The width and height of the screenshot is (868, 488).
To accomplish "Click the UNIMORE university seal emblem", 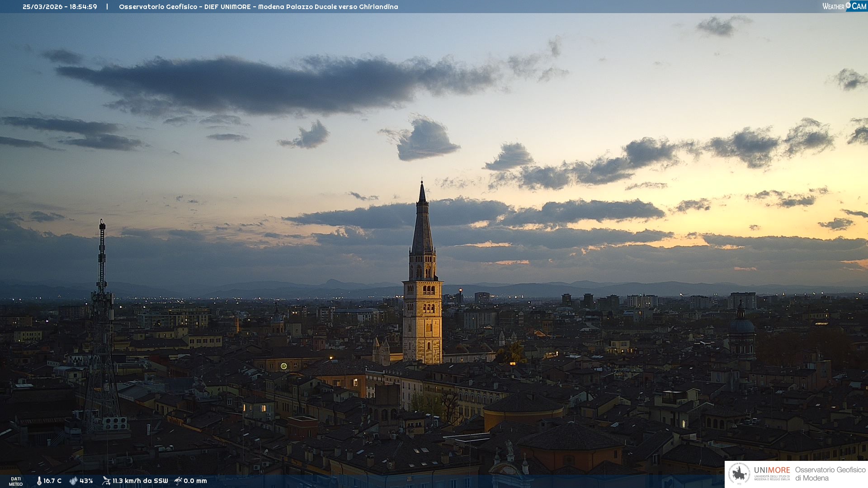I will (740, 474).
